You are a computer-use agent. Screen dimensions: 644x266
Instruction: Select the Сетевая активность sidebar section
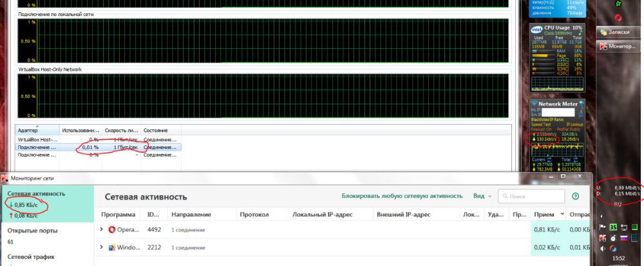tap(47, 204)
